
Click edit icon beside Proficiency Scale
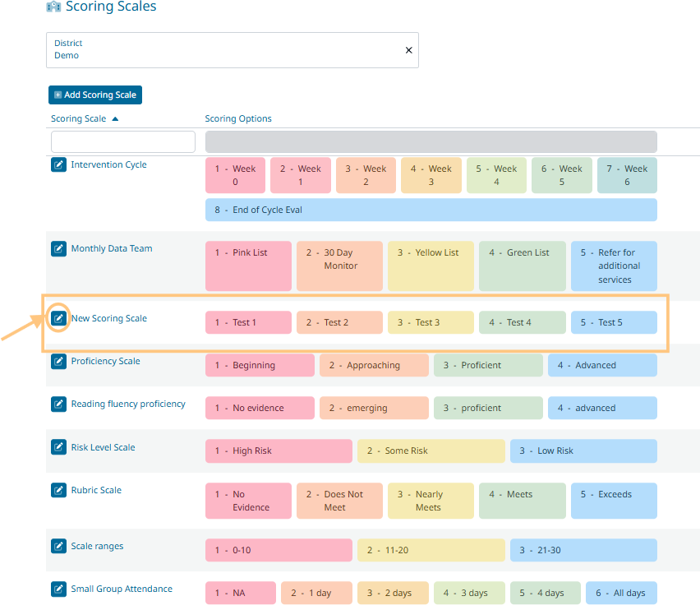(x=58, y=362)
